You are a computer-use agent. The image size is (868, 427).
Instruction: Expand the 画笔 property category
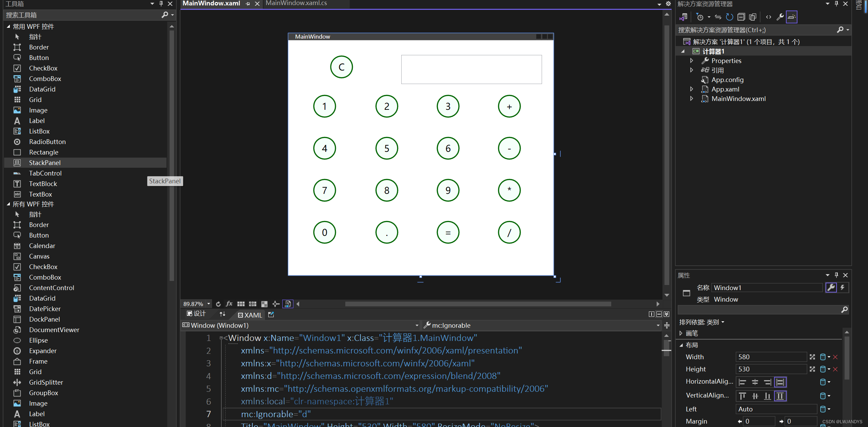click(681, 333)
